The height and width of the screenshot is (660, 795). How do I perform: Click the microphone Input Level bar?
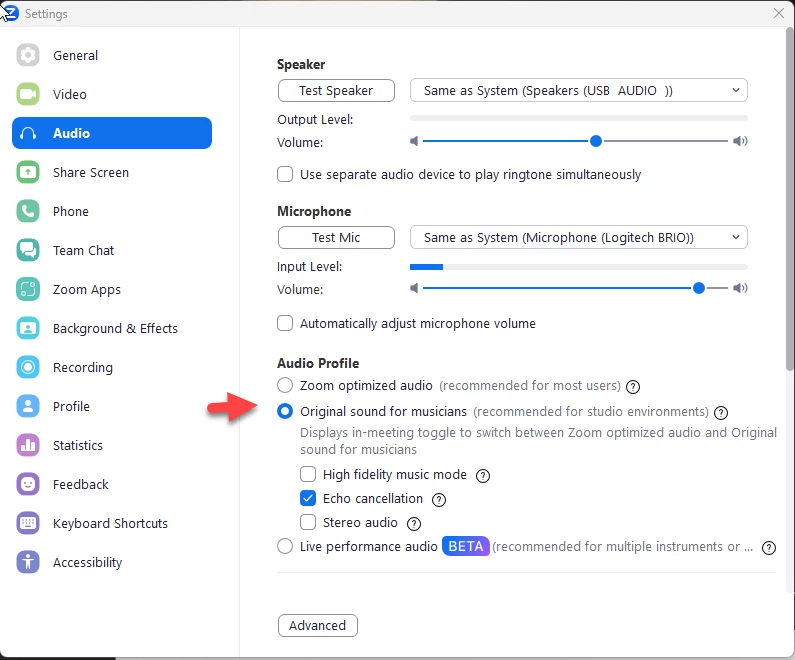(579, 267)
